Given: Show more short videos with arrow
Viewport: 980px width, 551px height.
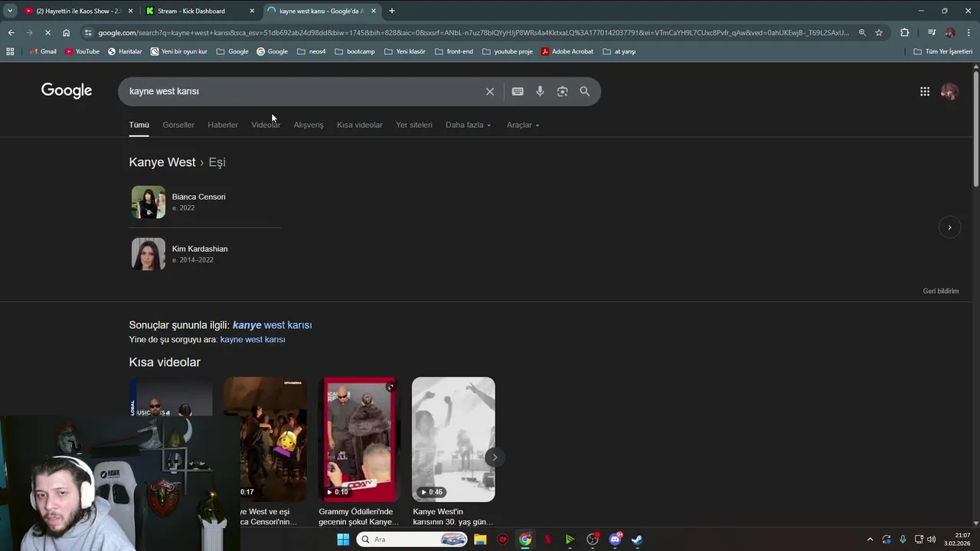Looking at the screenshot, I should pyautogui.click(x=495, y=457).
